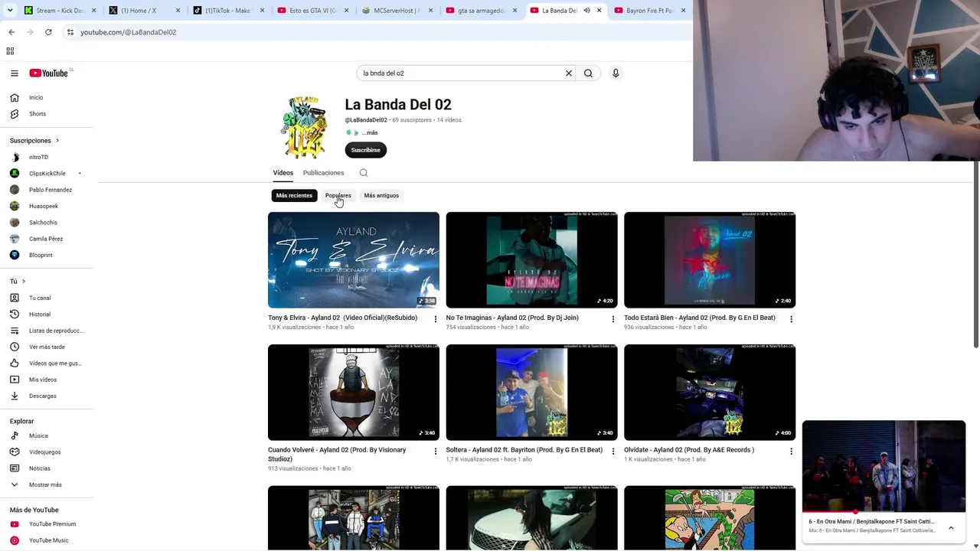
Task: Switch to the MCServerHost browser tab
Action: [x=397, y=11]
